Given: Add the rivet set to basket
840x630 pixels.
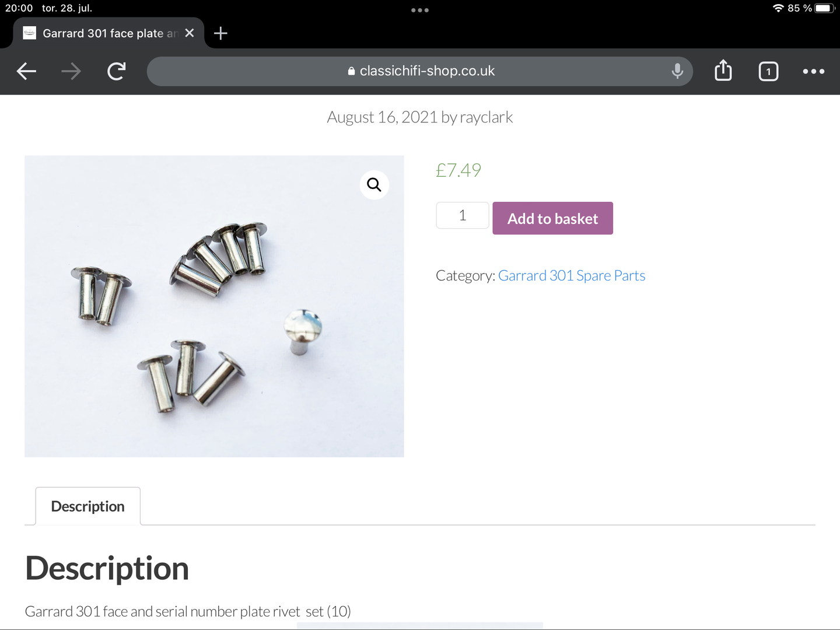Looking at the screenshot, I should [x=552, y=218].
